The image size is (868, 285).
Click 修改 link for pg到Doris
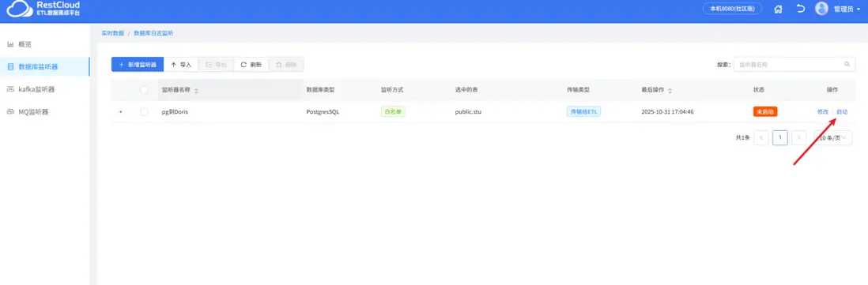pyautogui.click(x=823, y=111)
